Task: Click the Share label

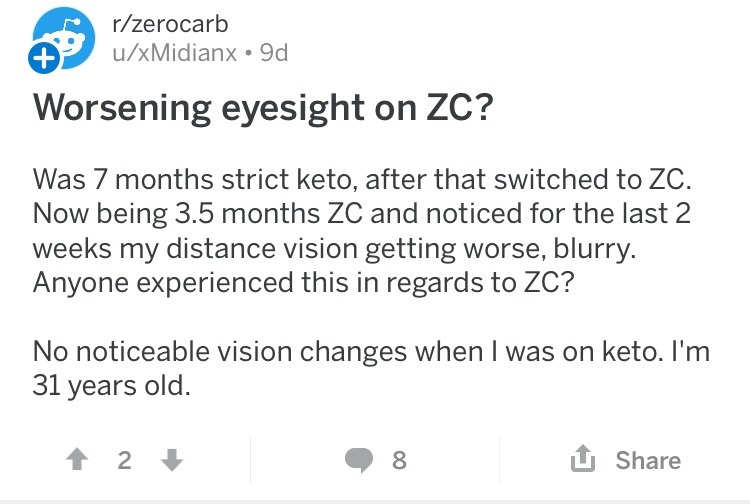Action: pyautogui.click(x=648, y=460)
